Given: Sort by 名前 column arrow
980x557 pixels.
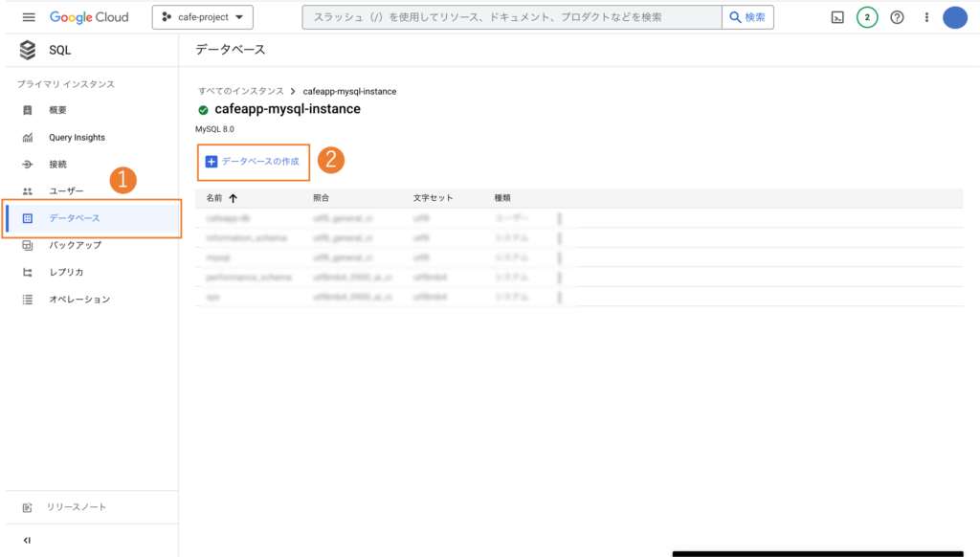Looking at the screenshot, I should point(234,198).
